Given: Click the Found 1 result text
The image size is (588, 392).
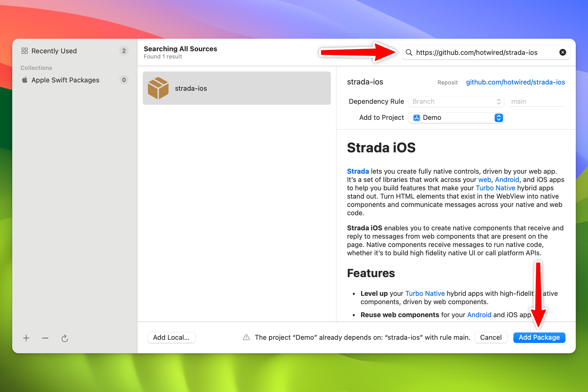Looking at the screenshot, I should coord(163,57).
